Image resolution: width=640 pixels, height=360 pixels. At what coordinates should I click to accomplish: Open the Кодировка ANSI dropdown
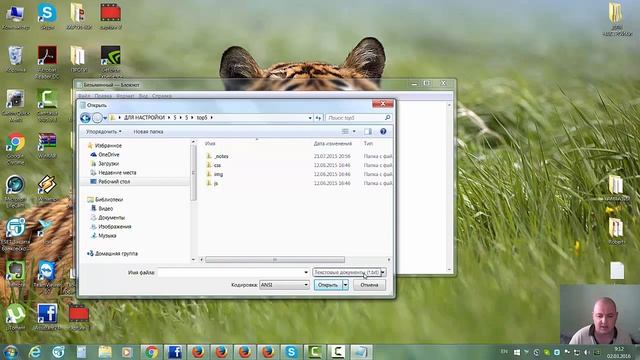(284, 285)
